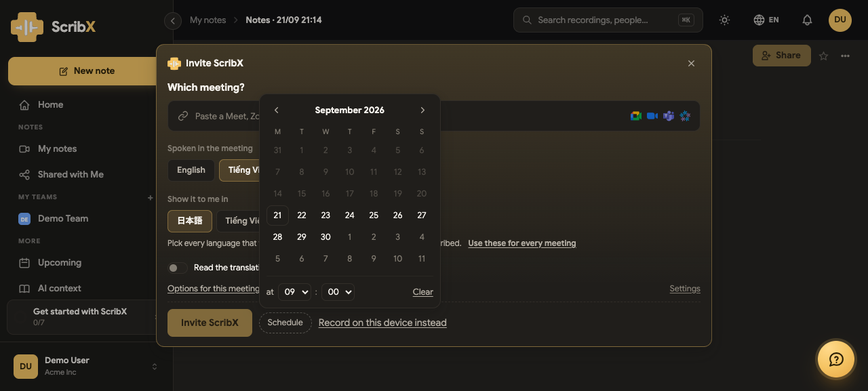The height and width of the screenshot is (391, 868).
Task: Close the Invite ScribX dialog
Action: (x=691, y=64)
